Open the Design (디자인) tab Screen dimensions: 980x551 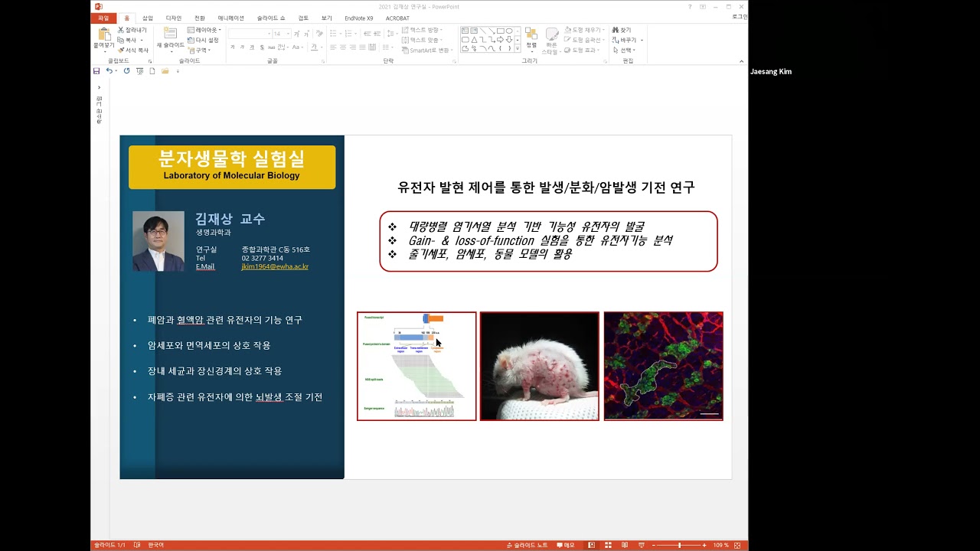tap(174, 18)
